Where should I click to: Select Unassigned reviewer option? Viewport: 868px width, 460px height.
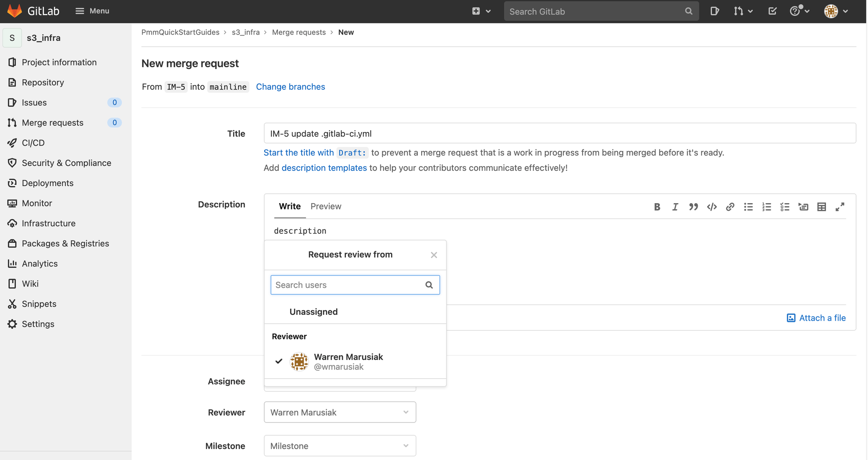point(314,311)
